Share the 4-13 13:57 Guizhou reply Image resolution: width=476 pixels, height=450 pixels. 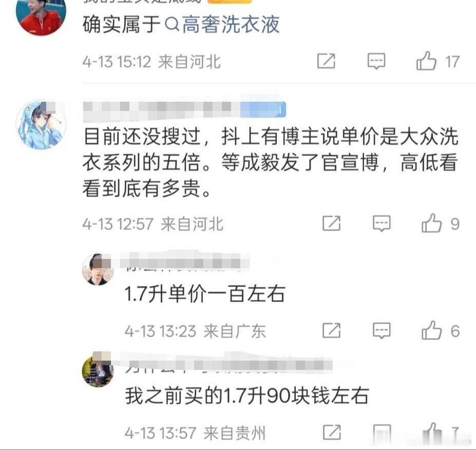coord(332,432)
